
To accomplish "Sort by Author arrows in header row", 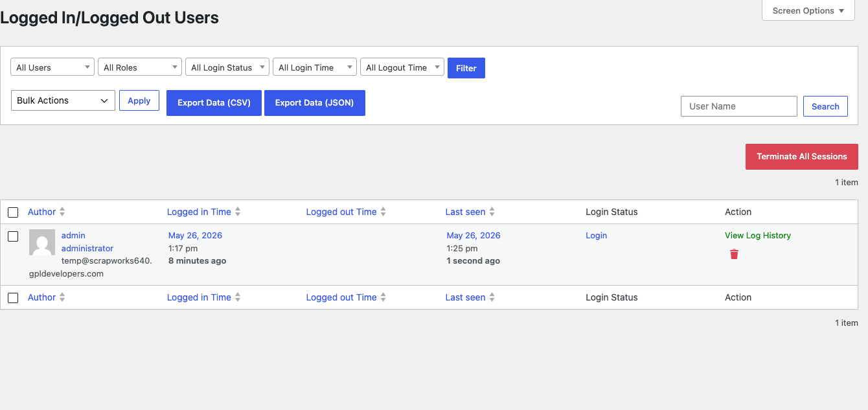I will pos(62,212).
